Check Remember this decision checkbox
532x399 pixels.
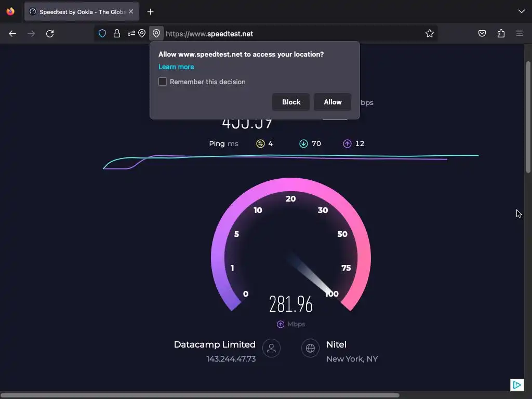point(163,82)
